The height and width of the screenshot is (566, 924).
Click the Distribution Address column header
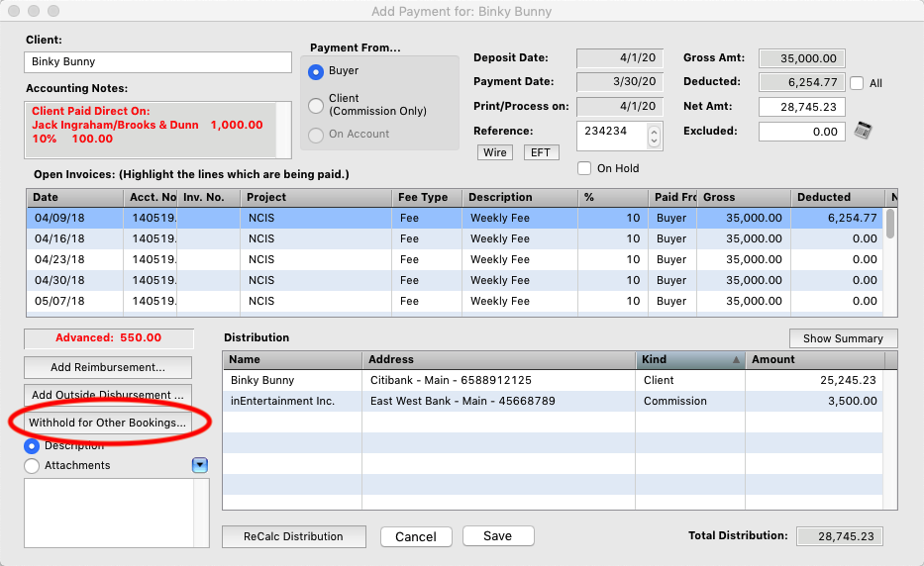(498, 360)
